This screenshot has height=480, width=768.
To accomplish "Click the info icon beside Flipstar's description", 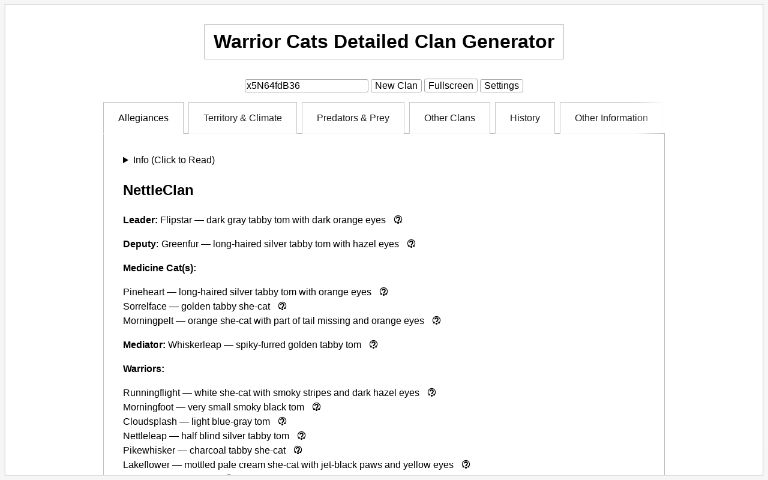I will (x=398, y=220).
